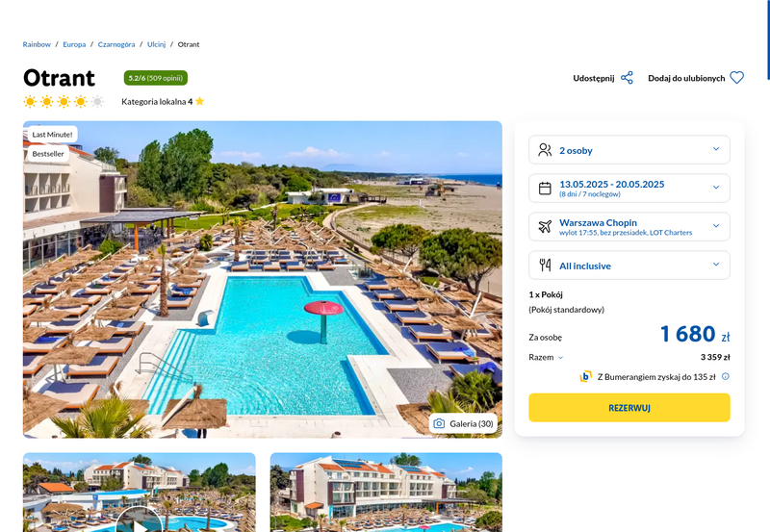Image resolution: width=770 pixels, height=532 pixels.
Task: Expand the Razem total price breakdown
Action: tap(546, 357)
